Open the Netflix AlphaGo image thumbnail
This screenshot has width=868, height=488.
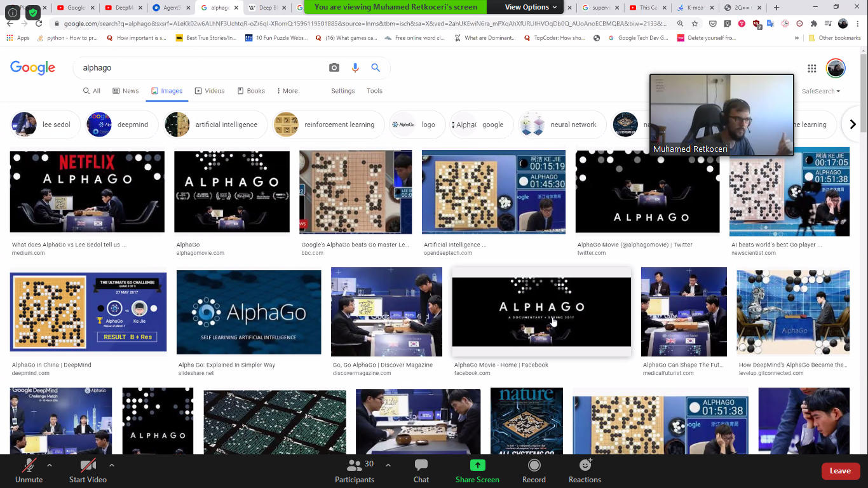point(87,191)
